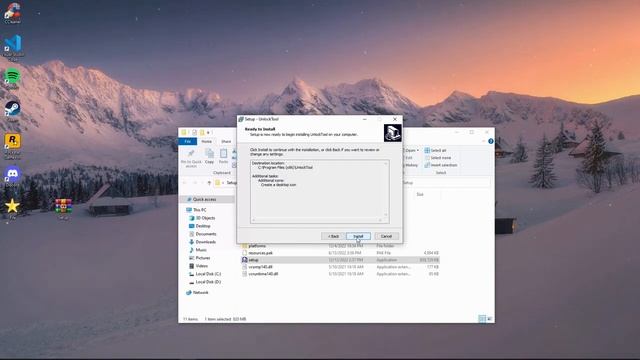Open the Rockstar Games Launcher icon
This screenshot has height=360, width=640.
pyautogui.click(x=13, y=147)
